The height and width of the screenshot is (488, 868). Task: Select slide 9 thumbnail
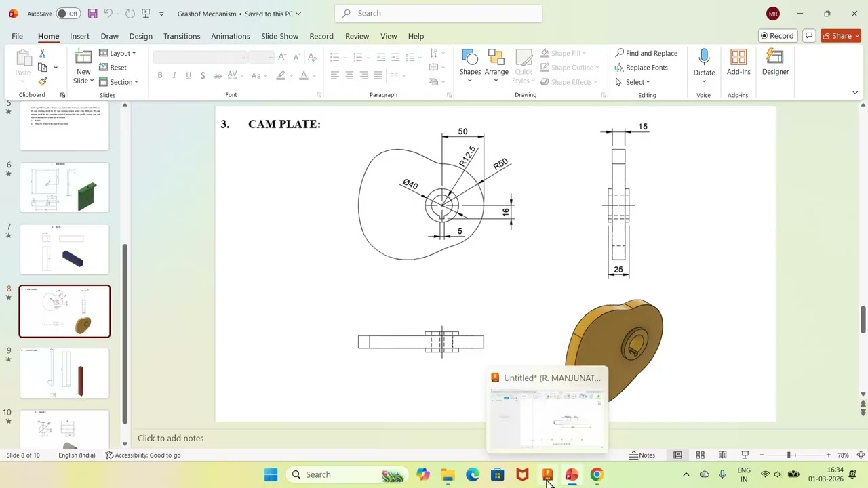pyautogui.click(x=64, y=373)
